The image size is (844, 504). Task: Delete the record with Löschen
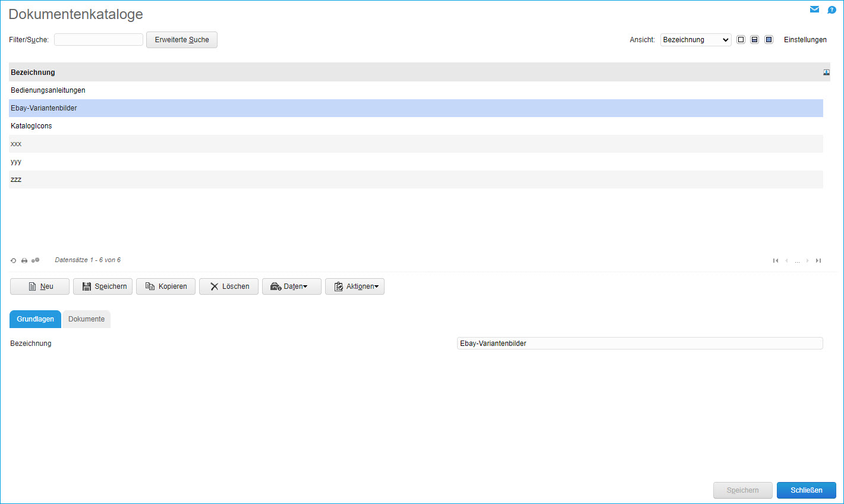(x=229, y=286)
